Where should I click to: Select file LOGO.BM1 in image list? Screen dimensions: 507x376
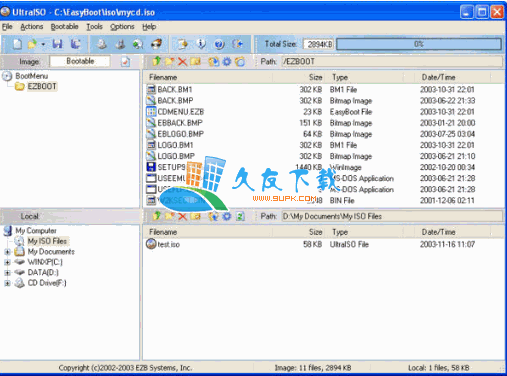(x=175, y=145)
